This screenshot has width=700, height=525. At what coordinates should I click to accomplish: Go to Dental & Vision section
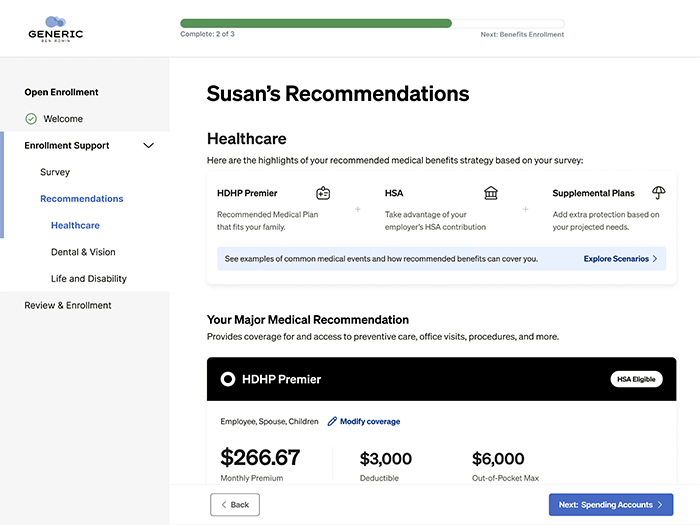(x=83, y=252)
